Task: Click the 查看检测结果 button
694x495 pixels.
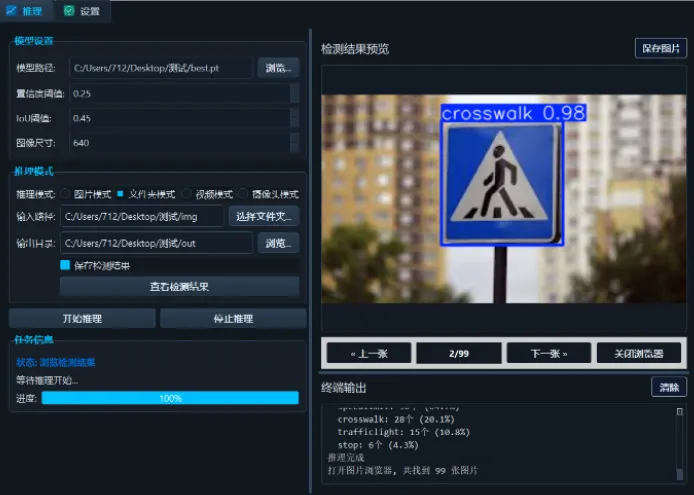Action: pos(179,286)
